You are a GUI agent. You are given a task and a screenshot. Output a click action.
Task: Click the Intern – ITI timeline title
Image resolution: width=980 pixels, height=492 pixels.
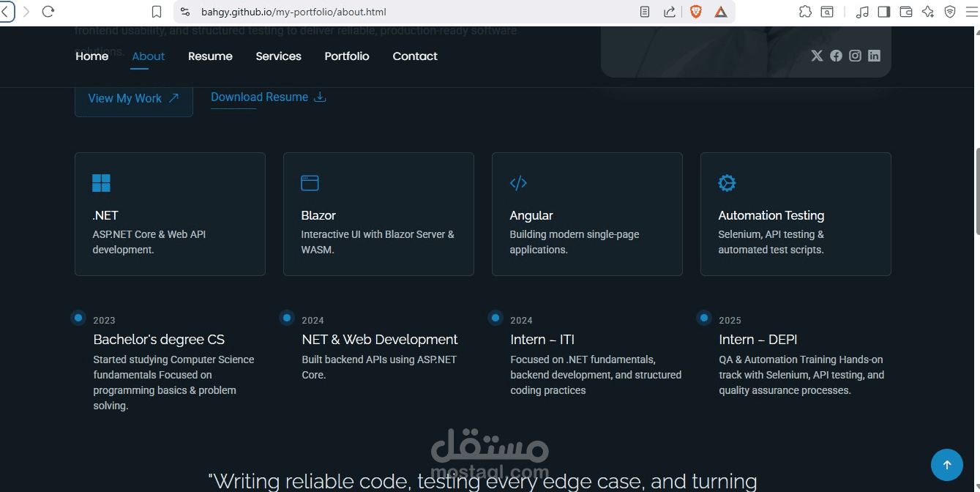click(x=542, y=340)
